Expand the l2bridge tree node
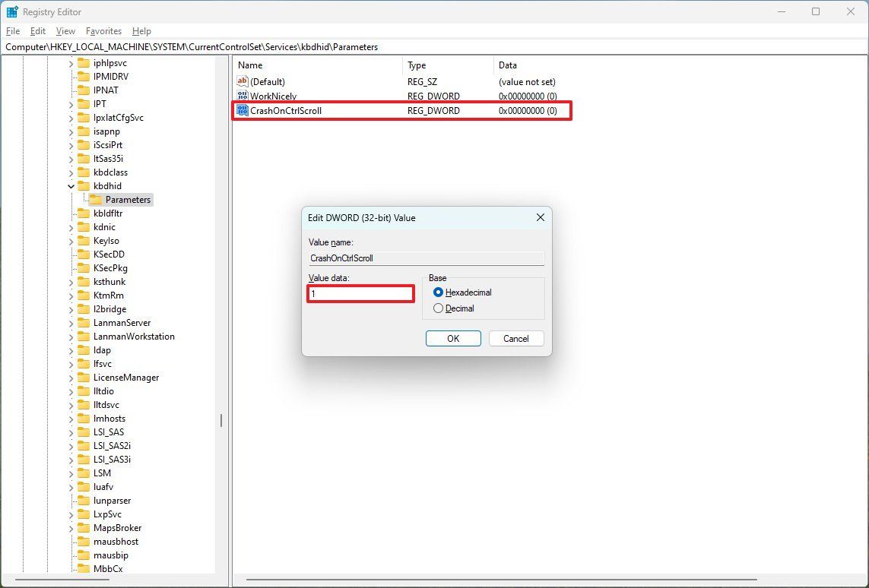The image size is (869, 588). click(71, 309)
